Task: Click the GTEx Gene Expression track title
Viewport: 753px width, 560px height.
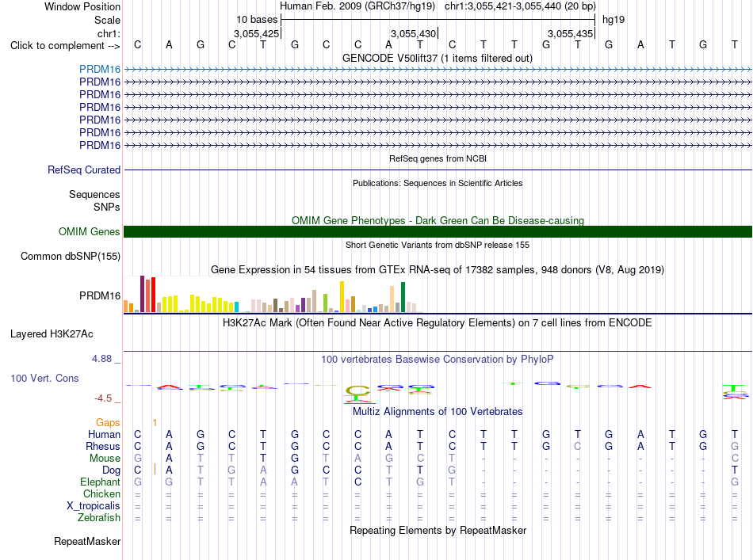Action: [438, 269]
